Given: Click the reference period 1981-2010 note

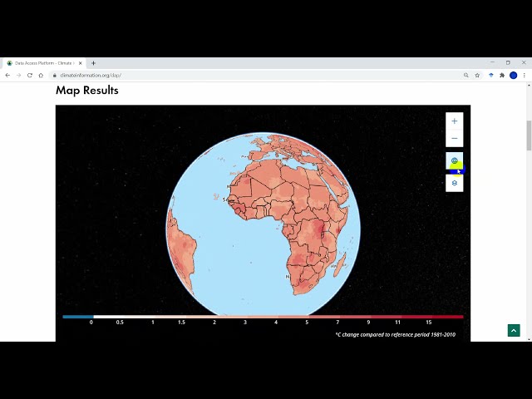Looking at the screenshot, I should (x=396, y=334).
